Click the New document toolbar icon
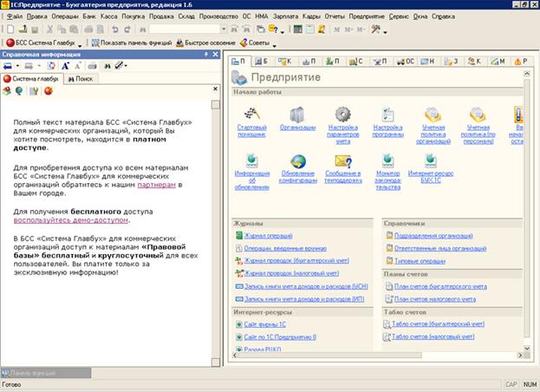The image size is (540, 392). coord(10,29)
